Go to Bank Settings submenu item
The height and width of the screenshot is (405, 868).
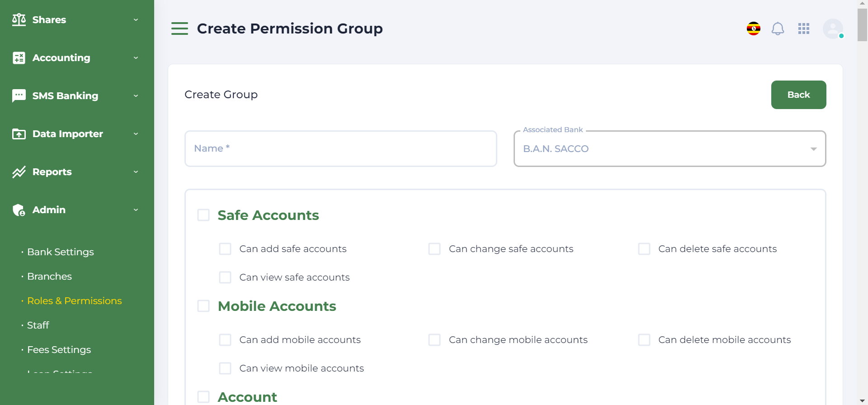(60, 252)
